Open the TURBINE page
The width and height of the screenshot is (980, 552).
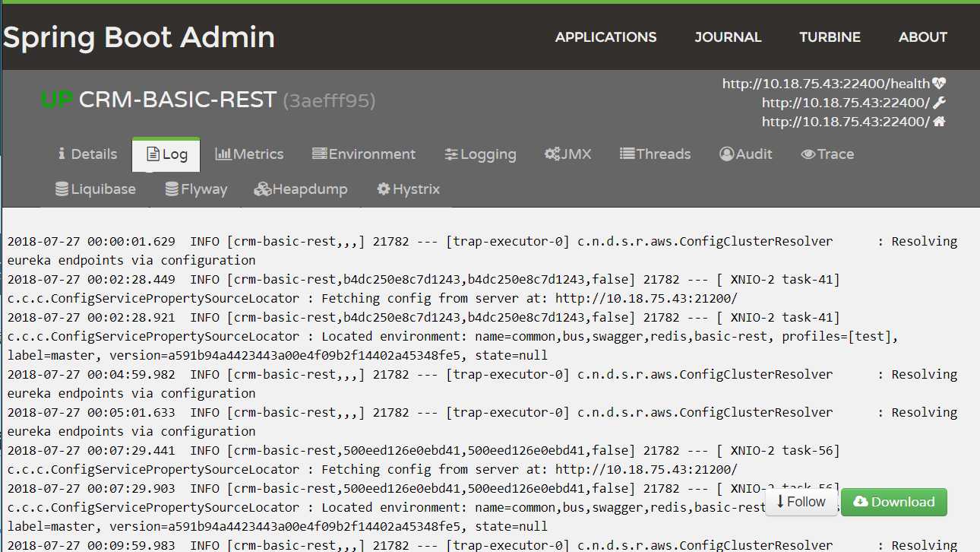[830, 37]
